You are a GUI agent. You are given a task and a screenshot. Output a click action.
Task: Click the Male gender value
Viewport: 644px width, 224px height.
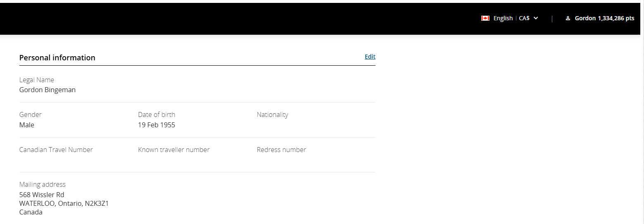(x=27, y=125)
